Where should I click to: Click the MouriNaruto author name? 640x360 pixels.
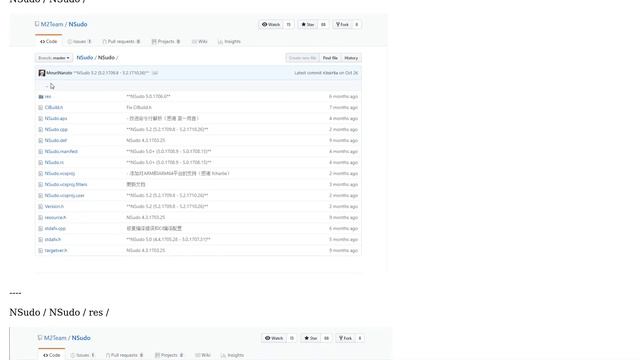pyautogui.click(x=59, y=73)
